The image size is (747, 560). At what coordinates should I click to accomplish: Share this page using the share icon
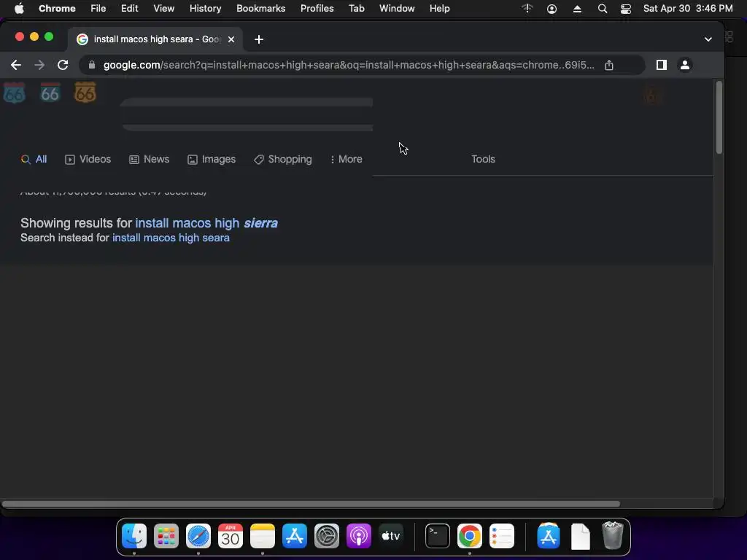point(609,65)
